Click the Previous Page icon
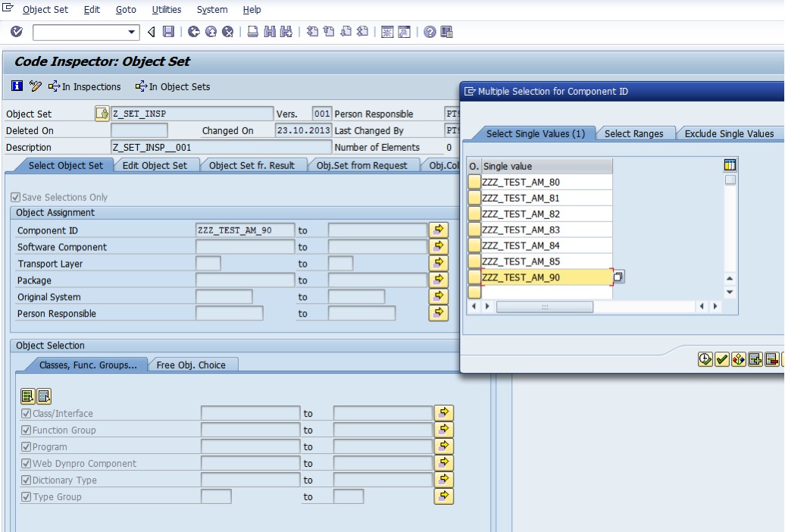This screenshot has height=532, width=785. coord(329,32)
